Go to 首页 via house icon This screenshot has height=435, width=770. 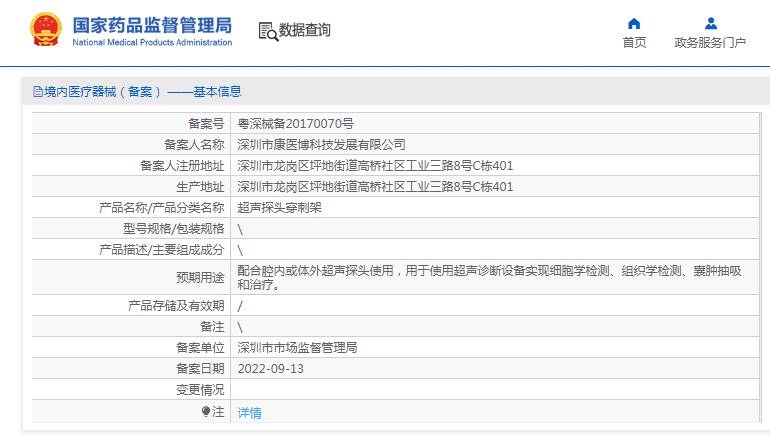point(634,24)
